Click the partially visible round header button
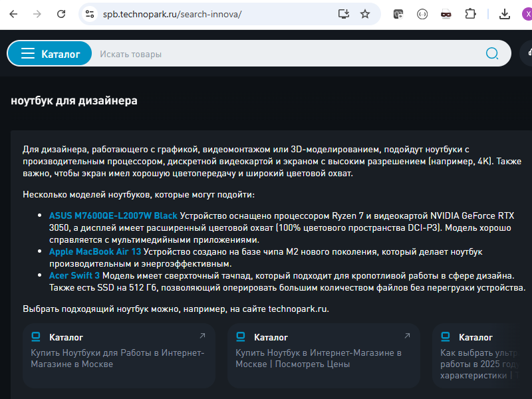This screenshot has width=532, height=399. (x=527, y=53)
